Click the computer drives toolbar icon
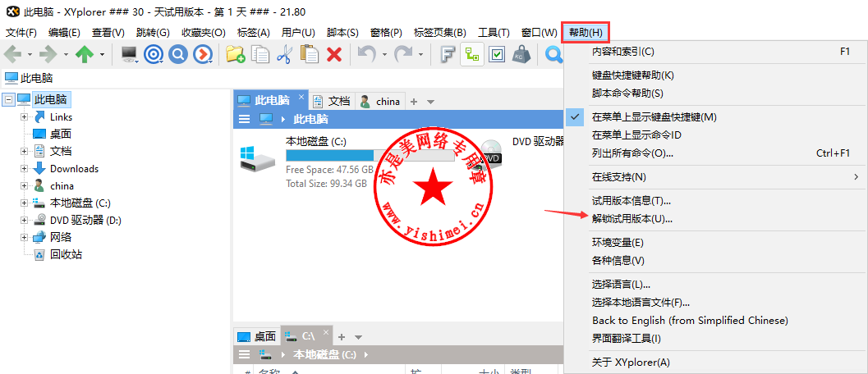The height and width of the screenshot is (374, 868). tap(130, 54)
